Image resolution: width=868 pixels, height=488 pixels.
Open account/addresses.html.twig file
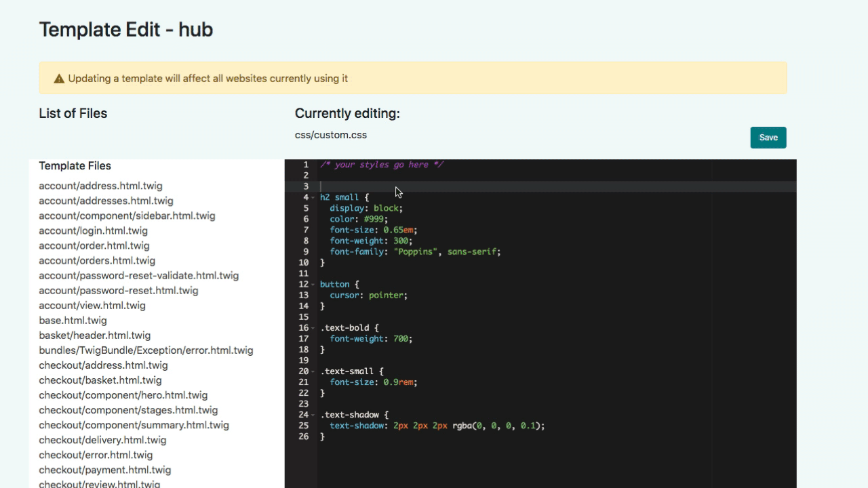[106, 201]
